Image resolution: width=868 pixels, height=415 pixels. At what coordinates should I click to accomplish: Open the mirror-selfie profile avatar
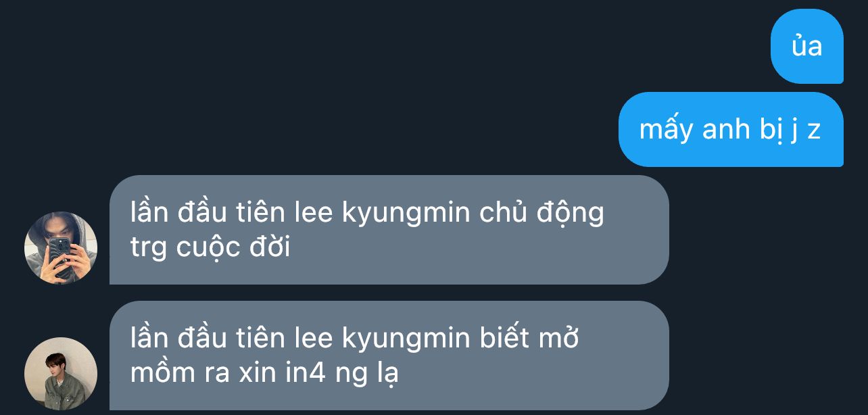[61, 248]
